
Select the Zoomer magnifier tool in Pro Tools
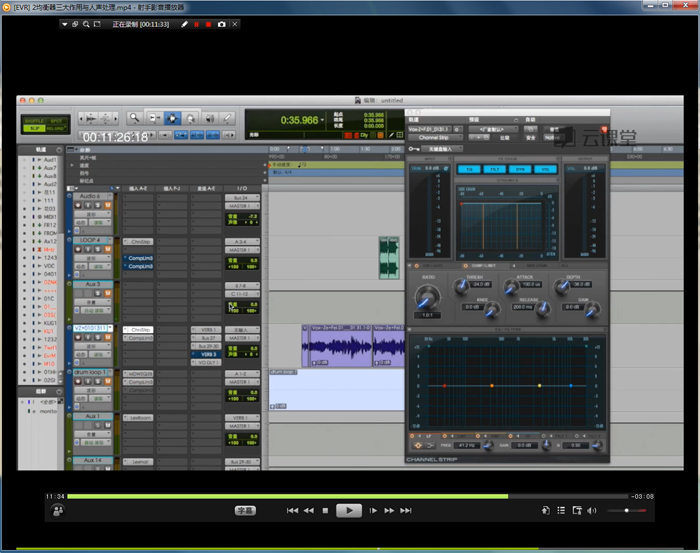(x=134, y=118)
